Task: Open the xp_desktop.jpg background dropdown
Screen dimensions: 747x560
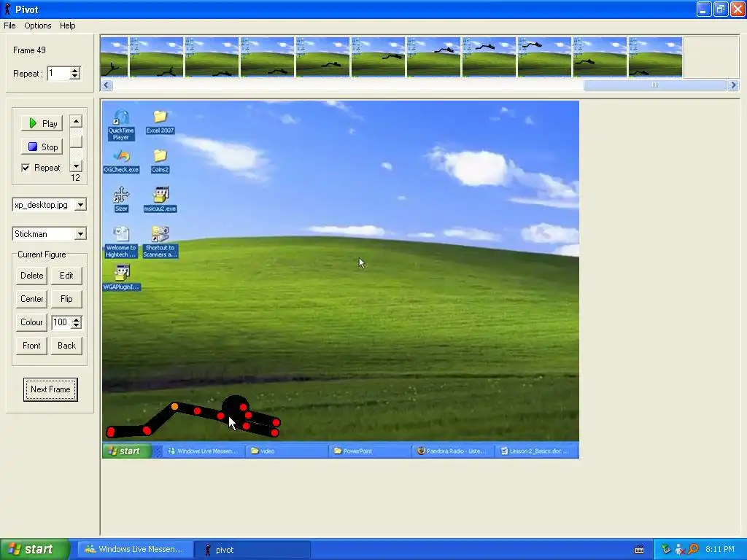Action: [80, 205]
